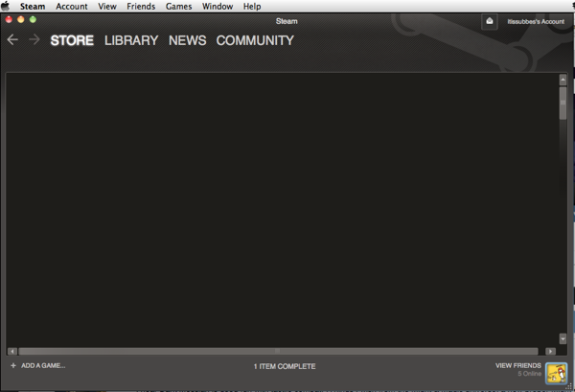Screen dimensions: 575x392
Task: Open the Games menu
Action: (x=178, y=7)
